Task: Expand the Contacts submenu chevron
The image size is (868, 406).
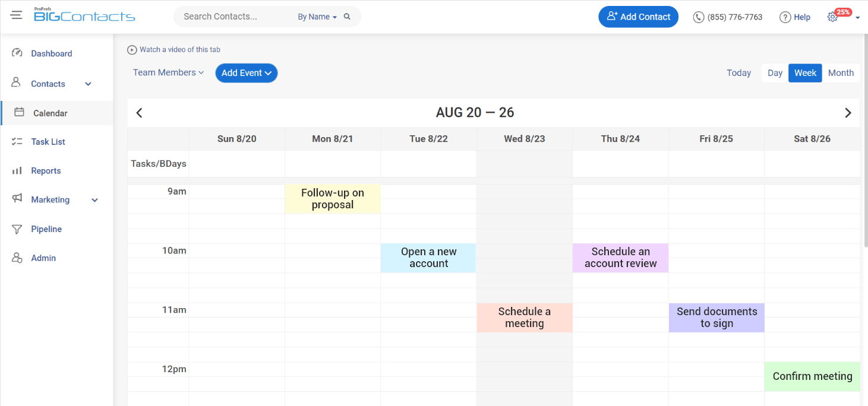Action: coord(88,84)
